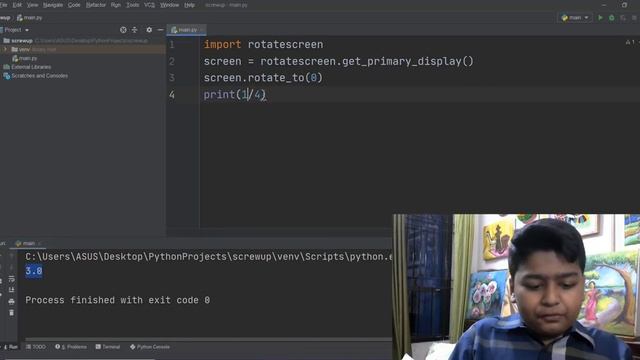640x360 pixels.
Task: Open the Tools menu
Action: pos(133,5)
